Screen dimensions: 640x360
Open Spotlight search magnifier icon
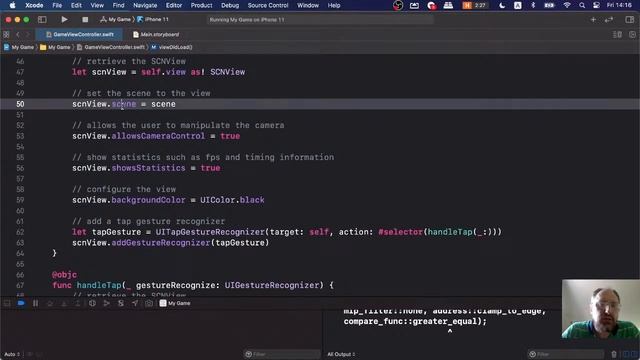pyautogui.click(x=582, y=5)
